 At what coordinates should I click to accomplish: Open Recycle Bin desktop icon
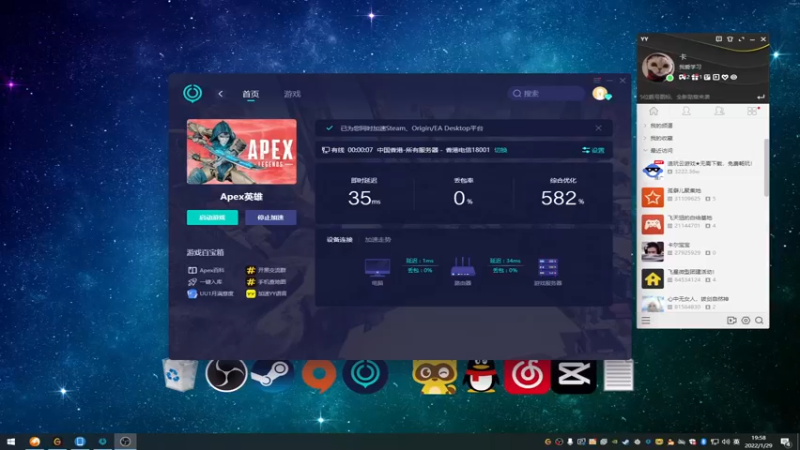pyautogui.click(x=180, y=375)
